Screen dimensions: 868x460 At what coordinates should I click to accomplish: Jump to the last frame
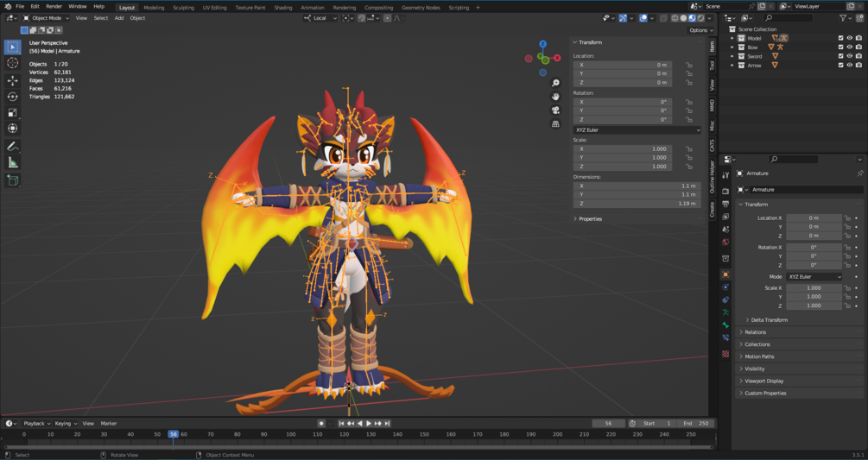tap(387, 424)
